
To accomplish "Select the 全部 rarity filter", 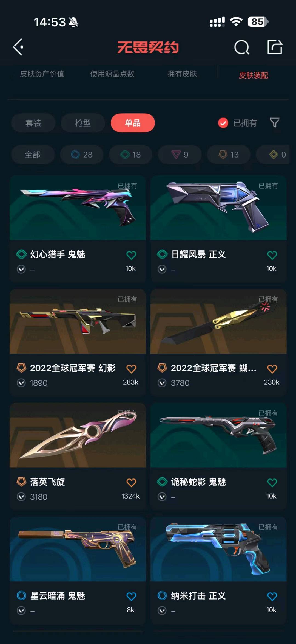I will [33, 155].
